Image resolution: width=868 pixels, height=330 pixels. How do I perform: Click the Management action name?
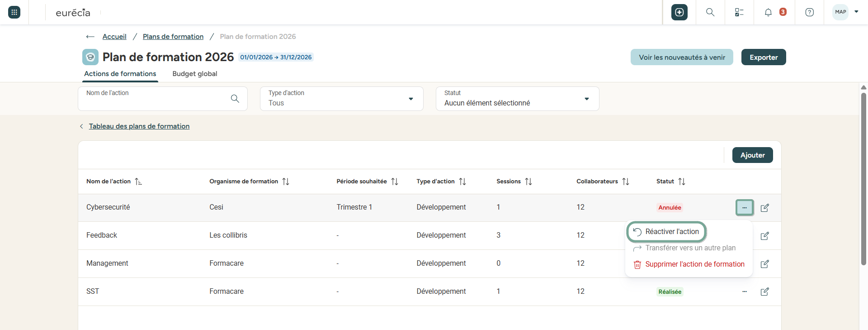click(x=107, y=263)
